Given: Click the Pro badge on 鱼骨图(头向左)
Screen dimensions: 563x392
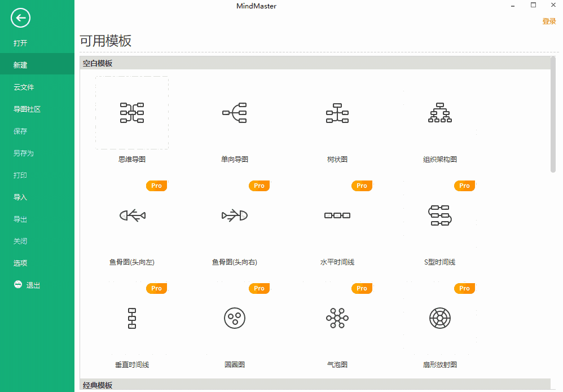Looking at the screenshot, I should click(x=157, y=186).
